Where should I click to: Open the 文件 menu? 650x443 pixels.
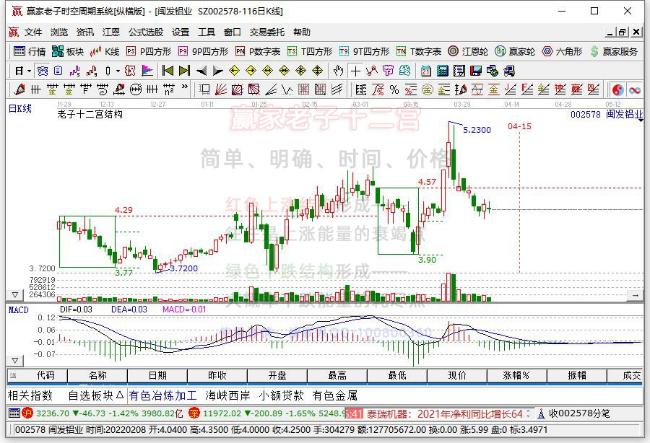(x=33, y=32)
